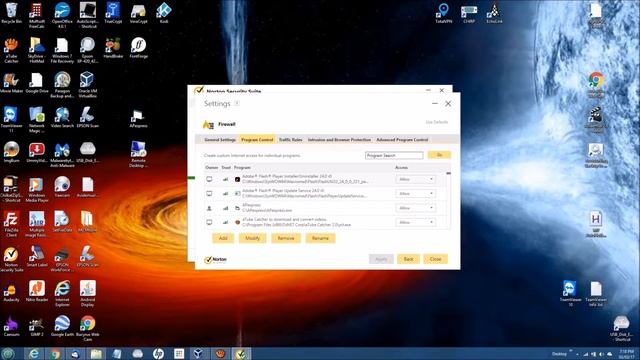
Task: Click the Go search button
Action: click(439, 155)
